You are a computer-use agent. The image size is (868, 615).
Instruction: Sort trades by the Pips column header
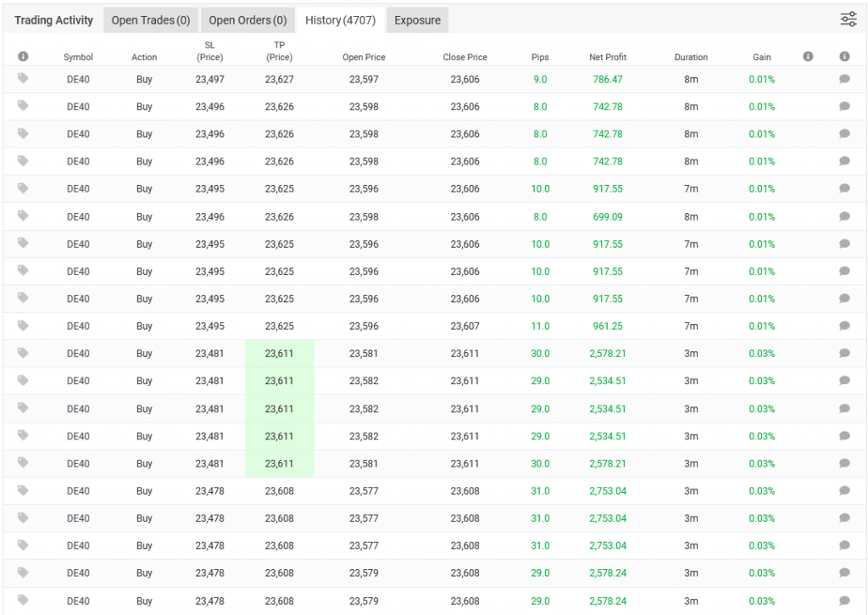pyautogui.click(x=540, y=58)
